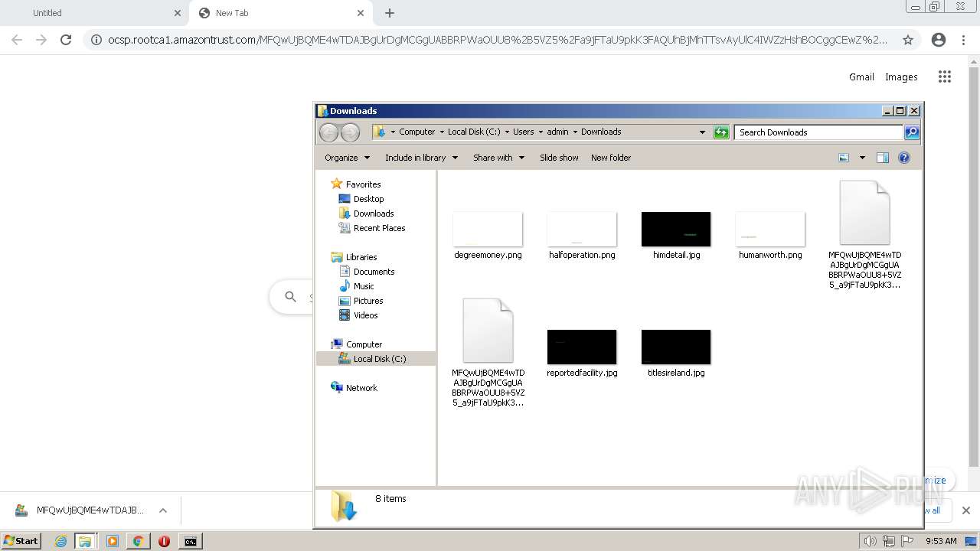Viewport: 980px width, 551px height.
Task: Select the degreemoney.png file
Action: coord(488,236)
